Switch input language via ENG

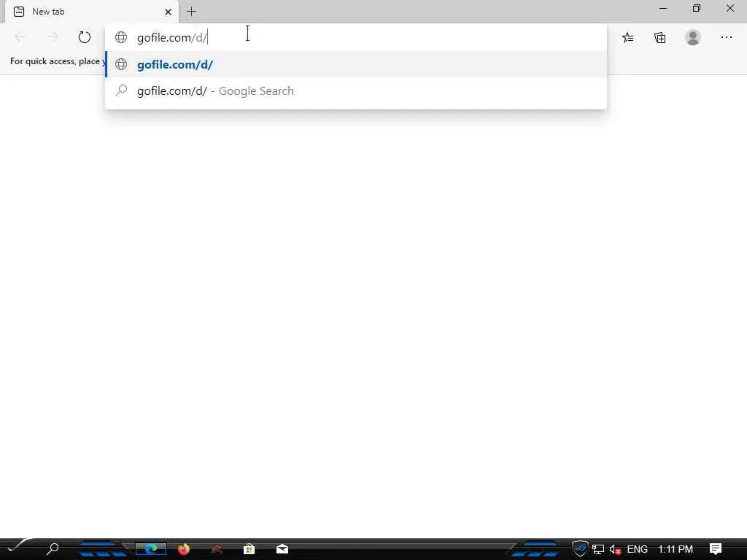coord(637,549)
